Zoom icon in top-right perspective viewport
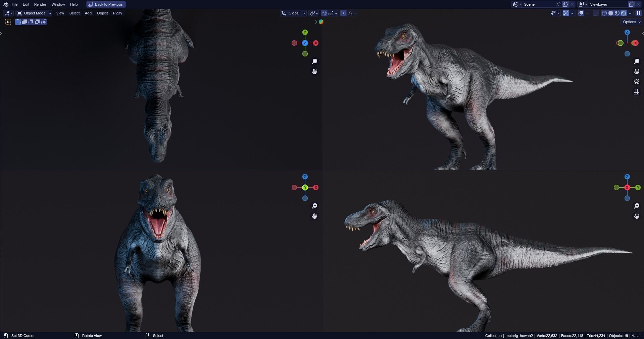 click(x=637, y=61)
